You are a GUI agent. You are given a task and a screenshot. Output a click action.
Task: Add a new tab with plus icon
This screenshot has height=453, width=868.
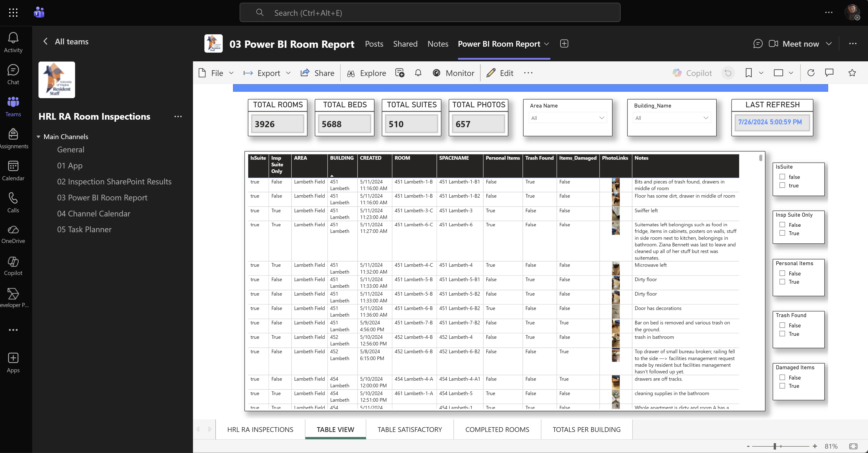click(x=564, y=44)
